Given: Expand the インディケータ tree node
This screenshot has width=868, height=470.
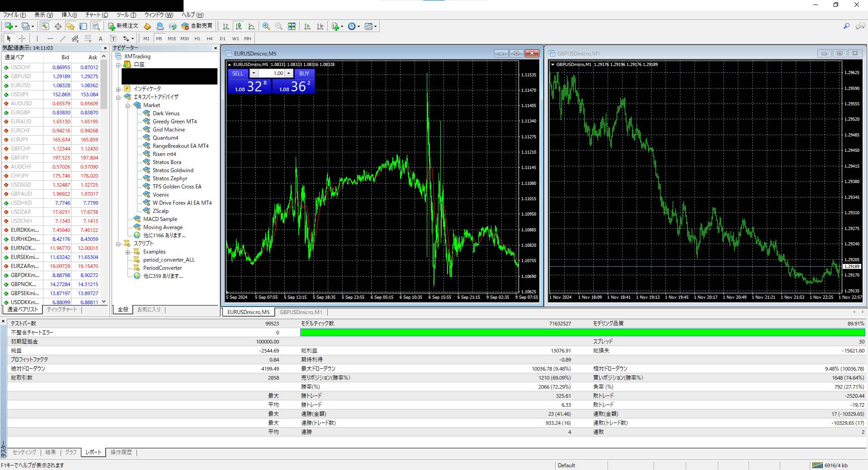Looking at the screenshot, I should tap(118, 89).
